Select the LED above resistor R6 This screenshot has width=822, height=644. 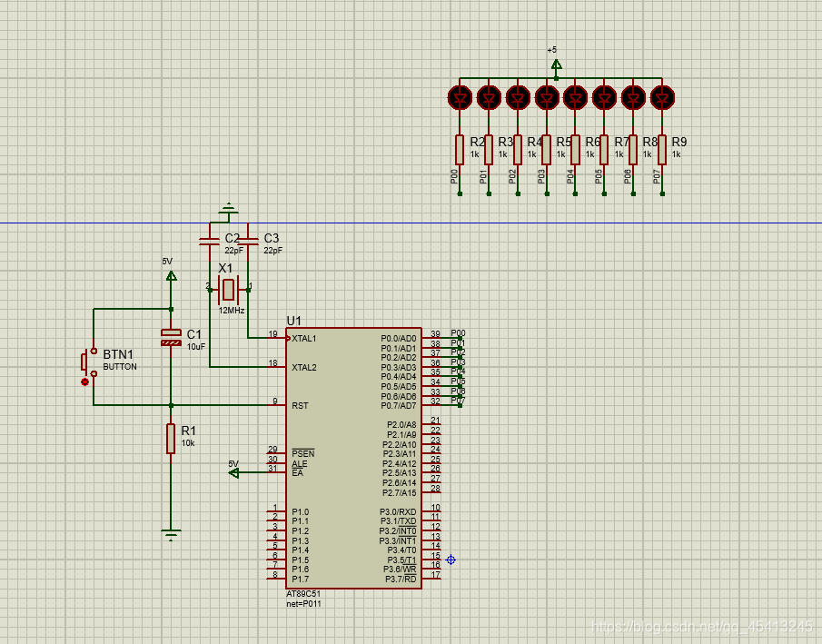tap(575, 97)
